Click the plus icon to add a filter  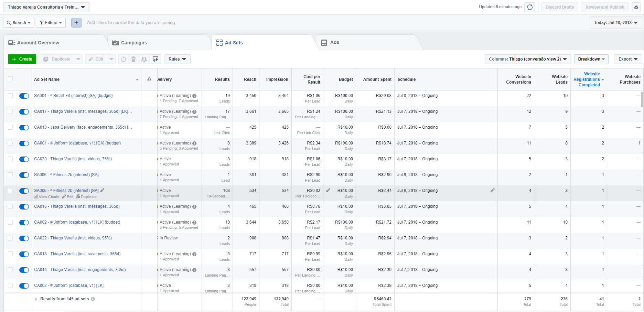tap(76, 23)
